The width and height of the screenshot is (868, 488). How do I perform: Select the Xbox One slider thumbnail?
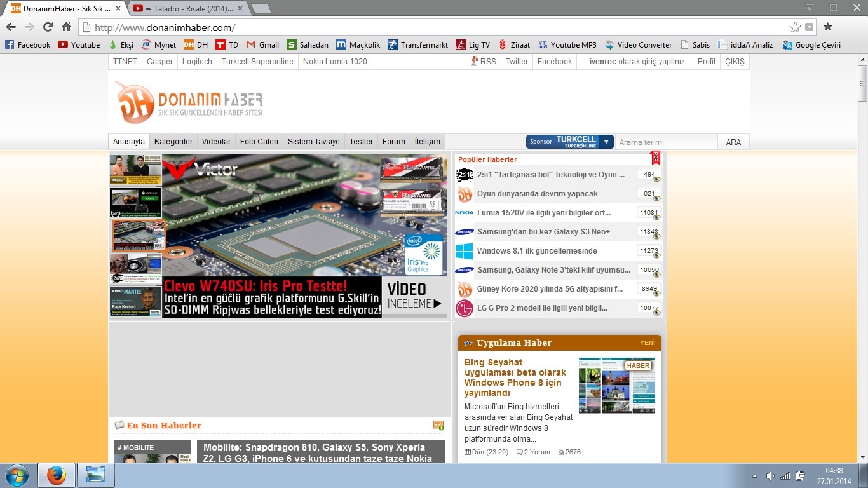pyautogui.click(x=135, y=203)
